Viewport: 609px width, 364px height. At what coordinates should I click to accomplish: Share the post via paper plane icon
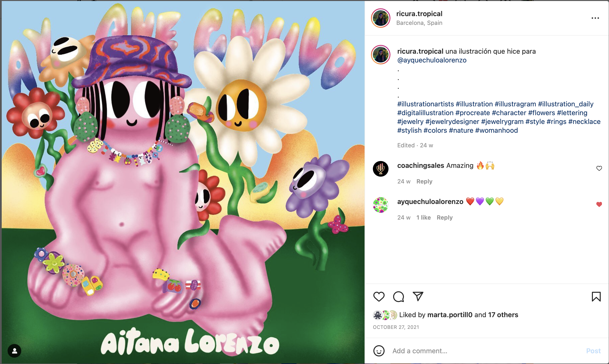pos(418,297)
